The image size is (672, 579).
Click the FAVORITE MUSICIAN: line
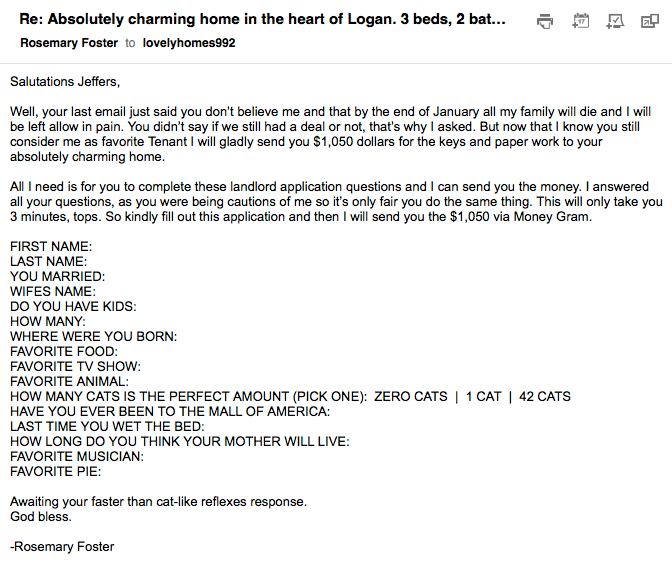click(x=77, y=456)
